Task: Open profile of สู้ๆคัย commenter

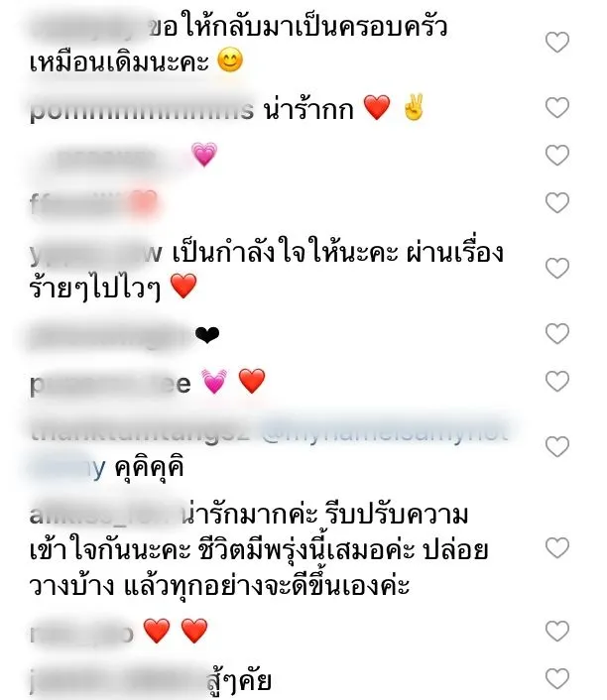Action: pyautogui.click(x=118, y=682)
